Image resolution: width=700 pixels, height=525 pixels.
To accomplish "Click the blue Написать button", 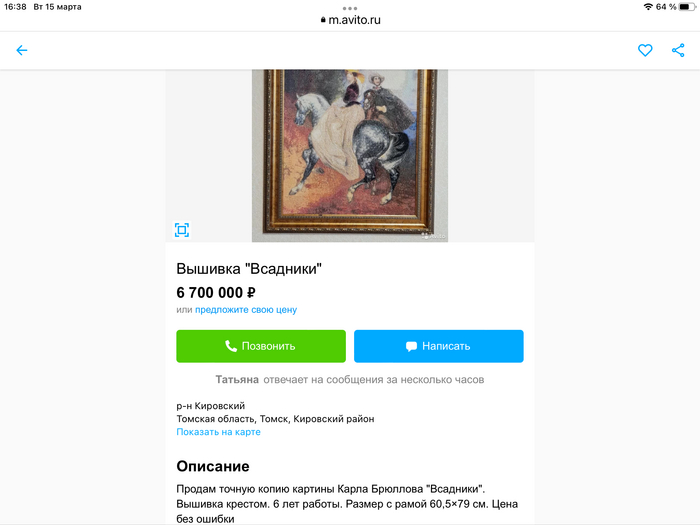I will point(438,346).
